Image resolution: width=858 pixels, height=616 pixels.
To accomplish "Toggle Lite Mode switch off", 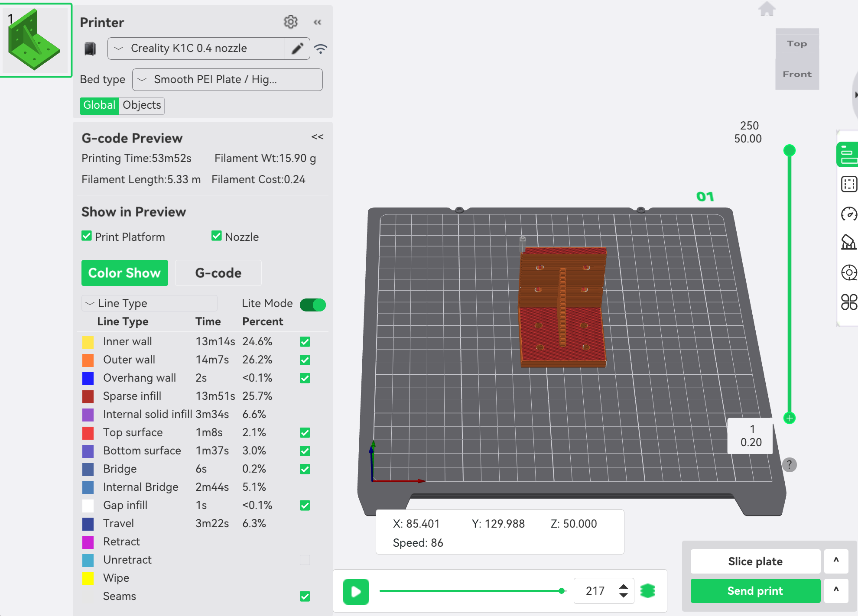I will click(x=313, y=305).
